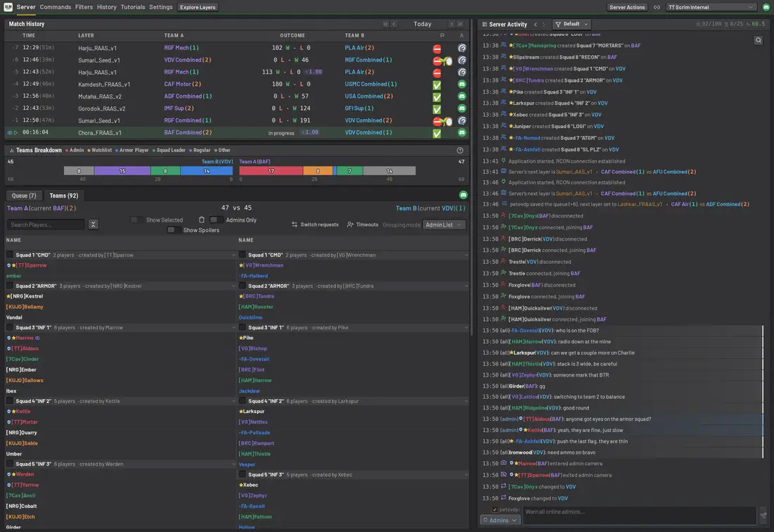Screen dimensions: 774x532
Task: Go to previous day in Match History
Action: pyautogui.click(x=394, y=24)
